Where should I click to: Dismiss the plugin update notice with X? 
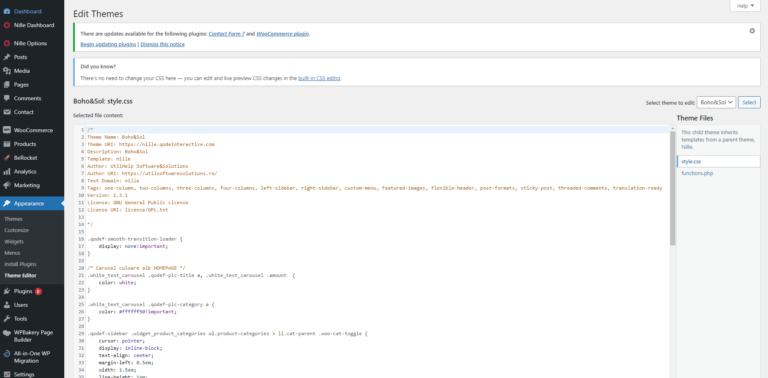752,31
